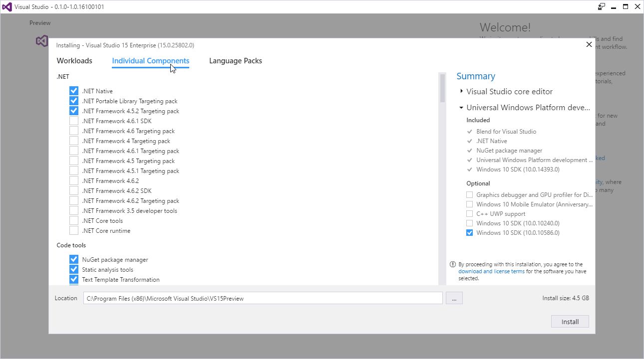Image resolution: width=644 pixels, height=359 pixels.
Task: Collapse Universal Windows Platform development section
Action: tap(461, 108)
